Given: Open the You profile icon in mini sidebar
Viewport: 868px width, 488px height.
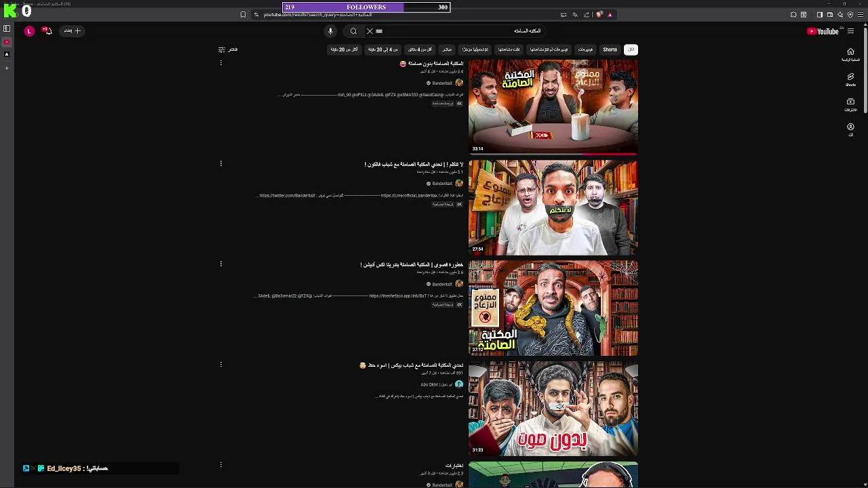Looking at the screenshot, I should click(850, 129).
